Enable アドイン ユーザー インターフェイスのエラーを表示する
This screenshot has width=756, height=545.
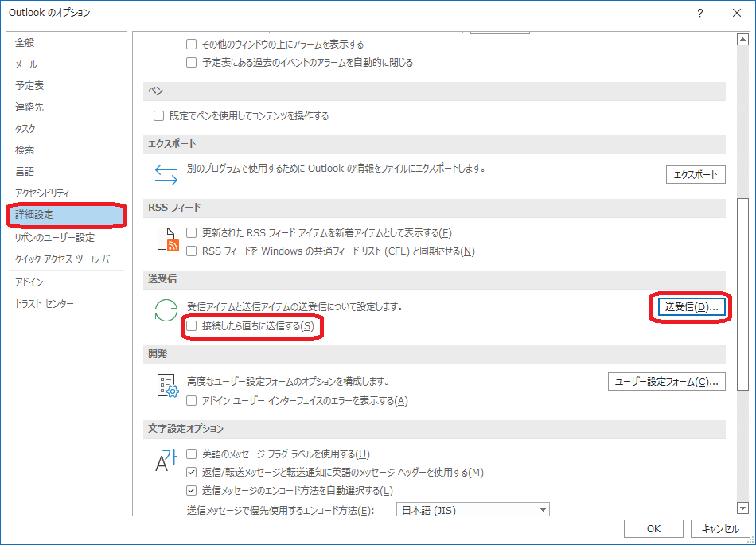pos(192,401)
